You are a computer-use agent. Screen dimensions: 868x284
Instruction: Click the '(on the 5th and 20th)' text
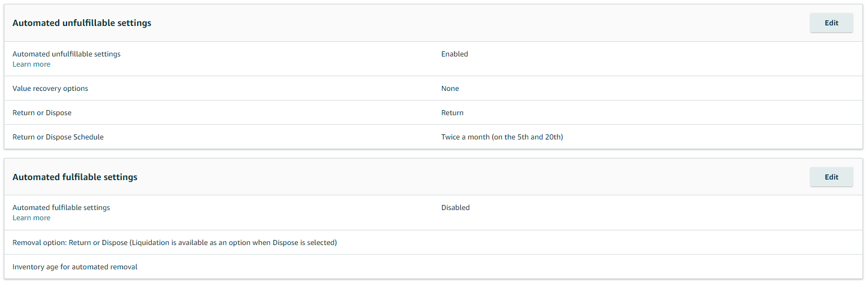(528, 137)
